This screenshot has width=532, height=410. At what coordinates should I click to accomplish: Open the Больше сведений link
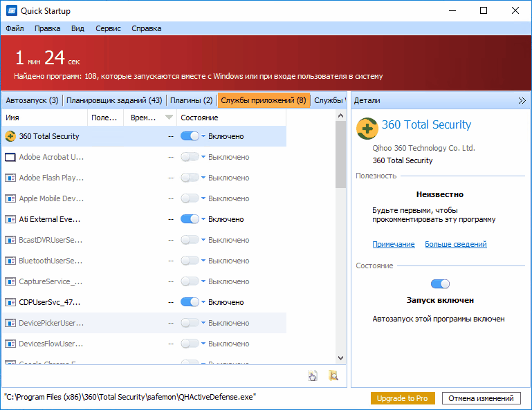456,244
